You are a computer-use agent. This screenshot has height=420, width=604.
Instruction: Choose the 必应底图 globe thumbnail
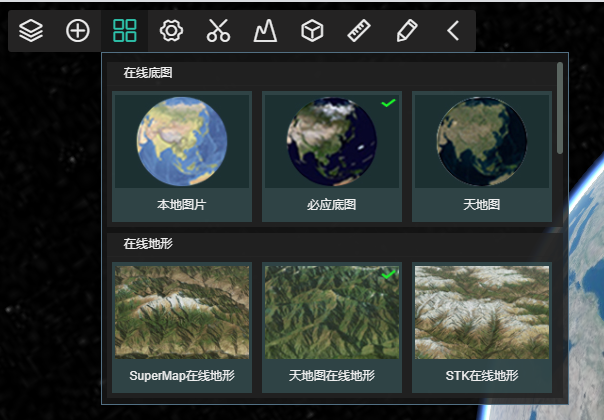pos(332,141)
